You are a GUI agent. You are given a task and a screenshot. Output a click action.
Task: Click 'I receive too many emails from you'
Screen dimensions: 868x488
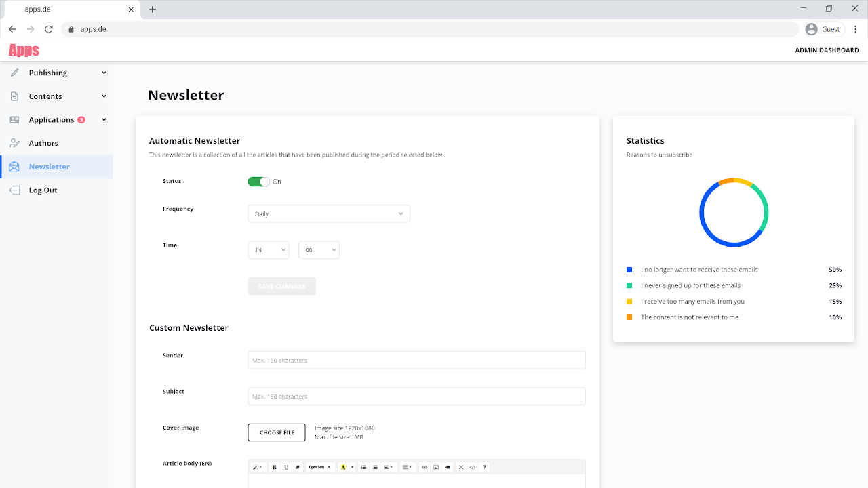(x=692, y=301)
